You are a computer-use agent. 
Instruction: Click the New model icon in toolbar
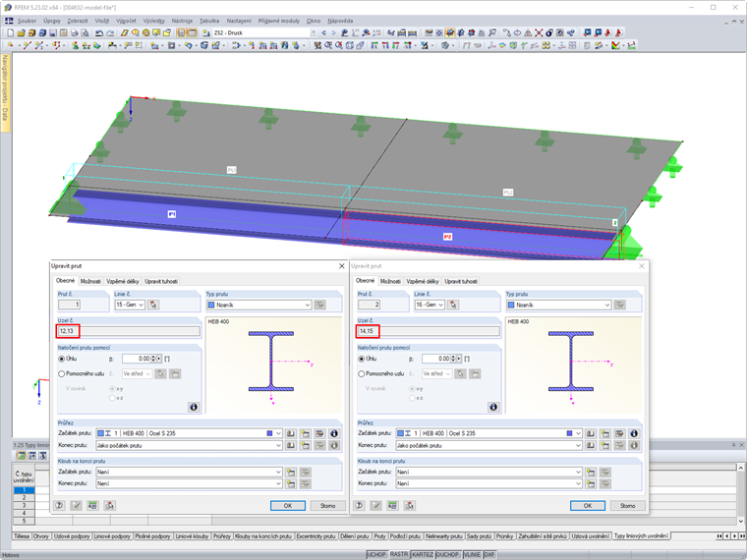pyautogui.click(x=10, y=32)
